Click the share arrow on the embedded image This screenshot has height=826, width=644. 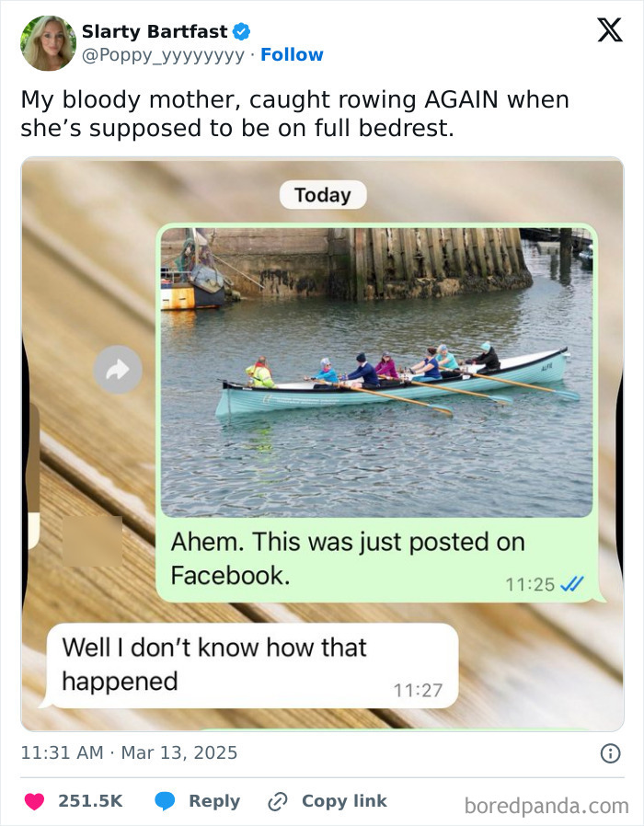pyautogui.click(x=118, y=370)
